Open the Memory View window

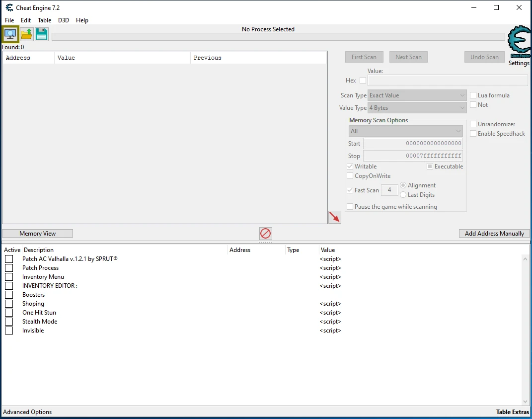point(37,233)
